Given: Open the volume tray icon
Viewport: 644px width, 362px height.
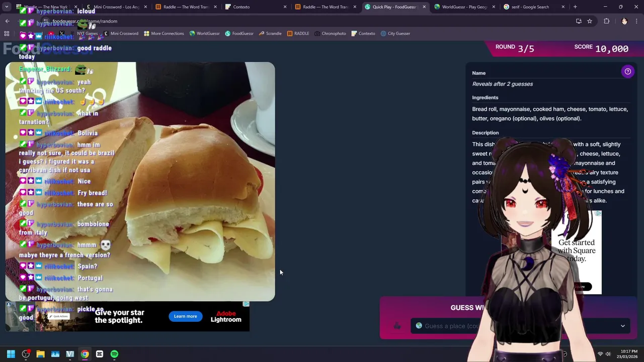Looking at the screenshot, I should point(608,354).
